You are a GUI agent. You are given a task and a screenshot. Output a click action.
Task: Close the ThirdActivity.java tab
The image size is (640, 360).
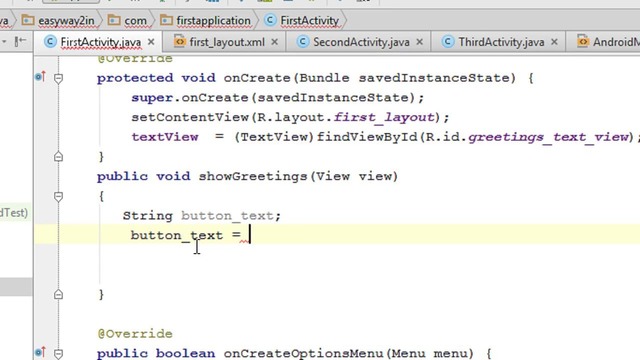pyautogui.click(x=554, y=42)
